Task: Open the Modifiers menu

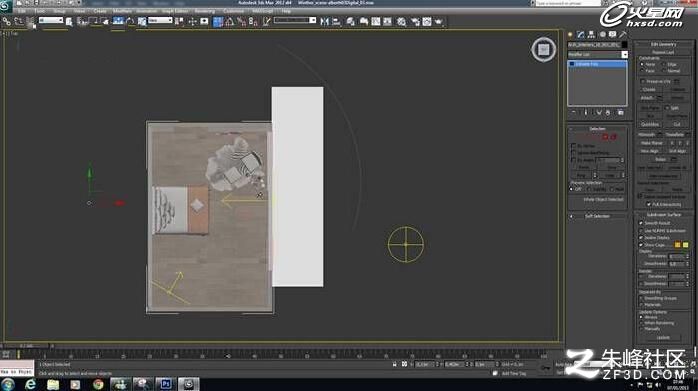Action: click(122, 11)
